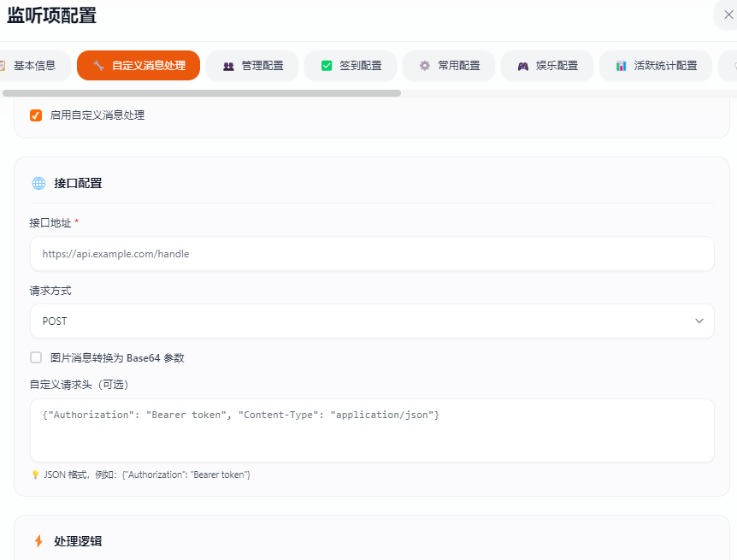
Task: Switch to the 基本信息 tab
Action: click(x=34, y=66)
